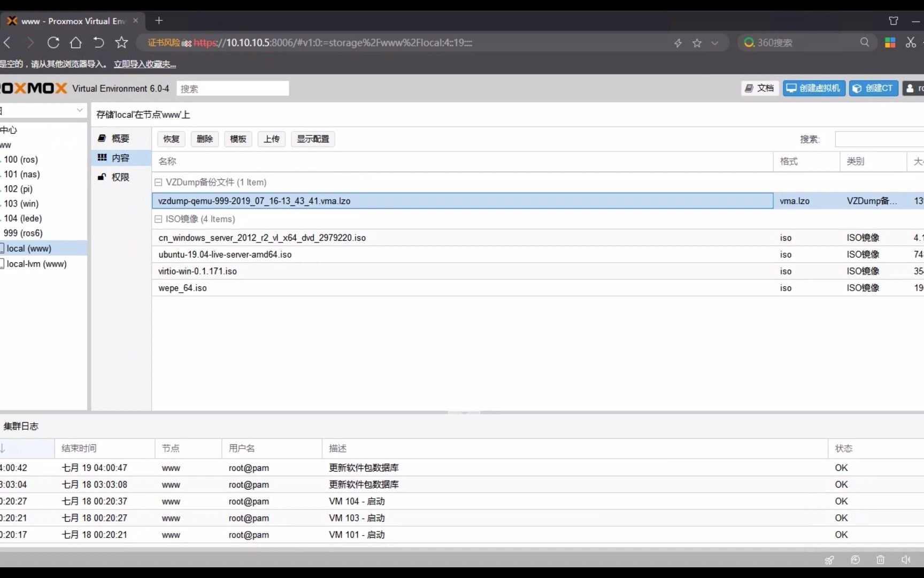
Task: Select 概要 in the storage sidebar
Action: pos(121,138)
